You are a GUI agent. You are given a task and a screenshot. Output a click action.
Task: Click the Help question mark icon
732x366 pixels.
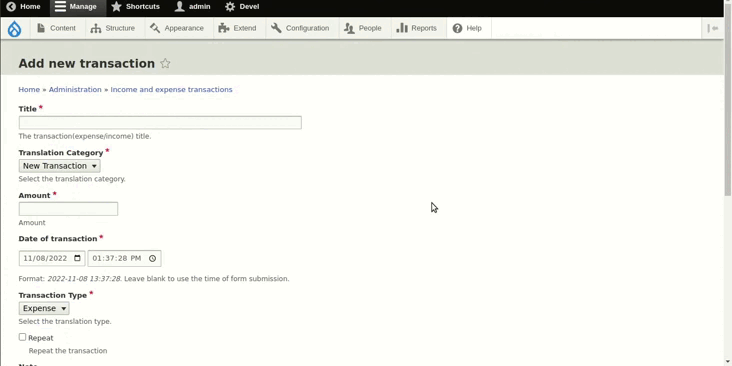[458, 28]
